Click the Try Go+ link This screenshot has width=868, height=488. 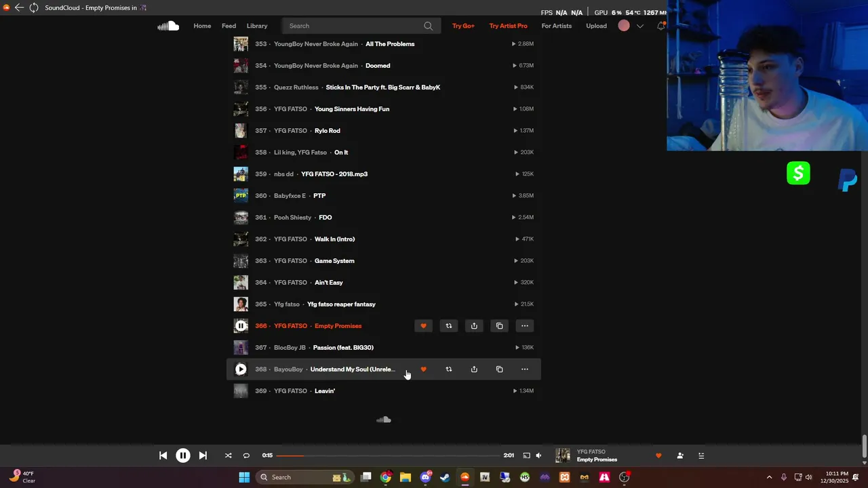(463, 26)
